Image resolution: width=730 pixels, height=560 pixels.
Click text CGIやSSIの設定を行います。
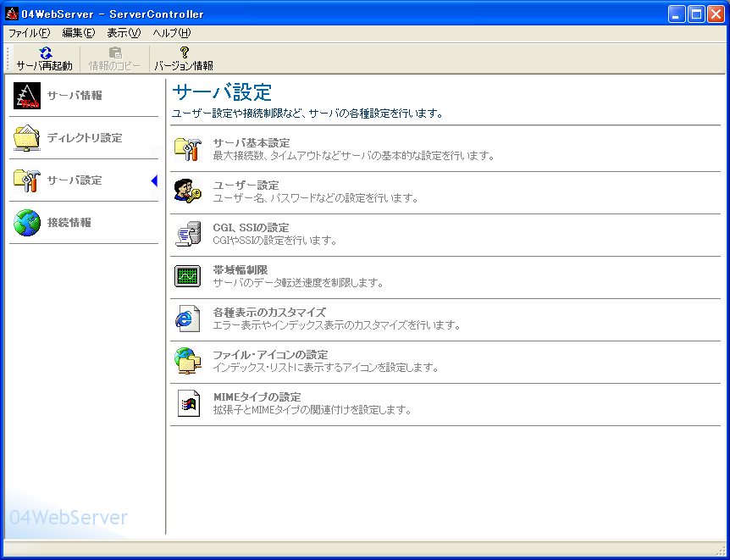pyautogui.click(x=274, y=241)
